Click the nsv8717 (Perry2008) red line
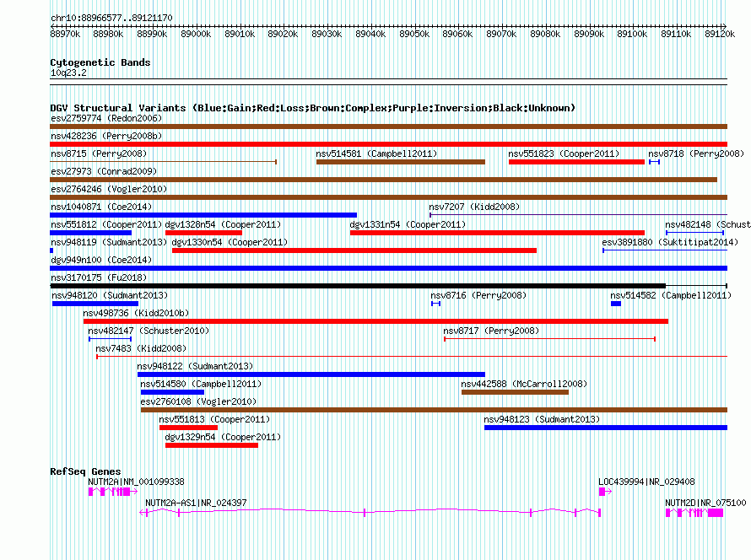Viewport: 751px width, 560px height. 550,339
